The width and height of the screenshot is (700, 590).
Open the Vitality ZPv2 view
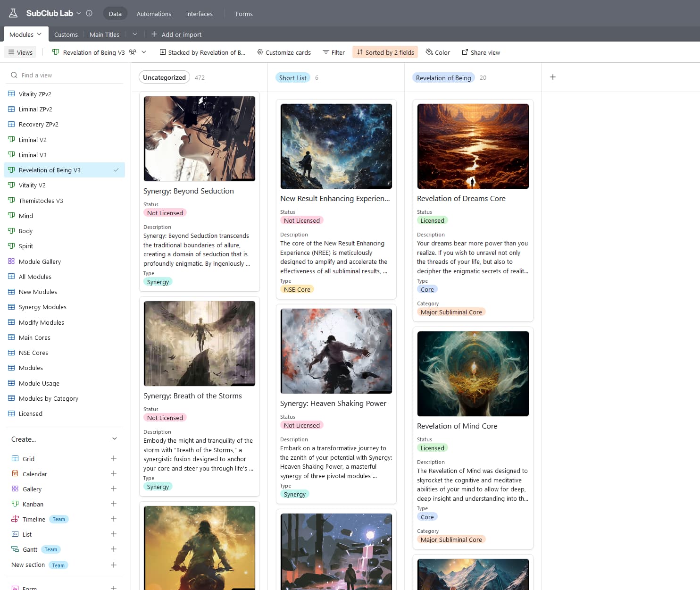[64, 94]
